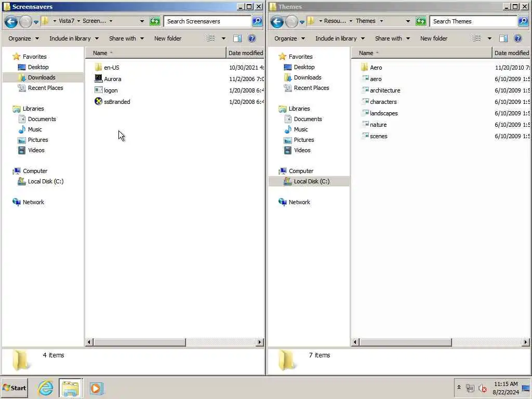Click search magnifier in Themes window

click(x=524, y=21)
